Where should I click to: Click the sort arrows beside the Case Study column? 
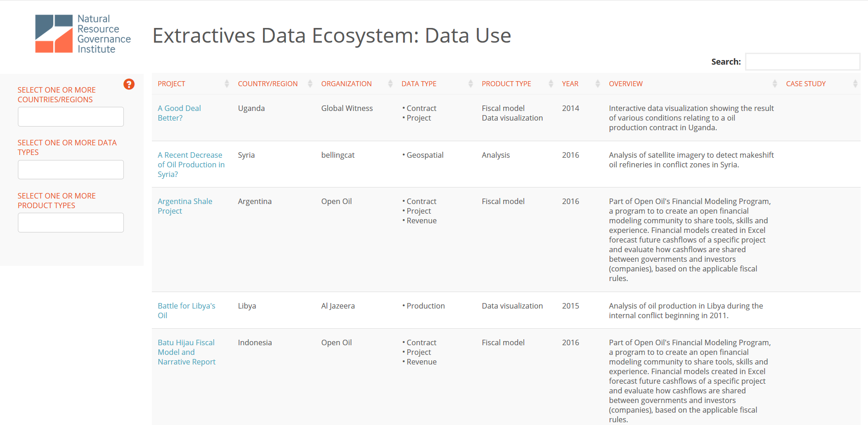855,83
